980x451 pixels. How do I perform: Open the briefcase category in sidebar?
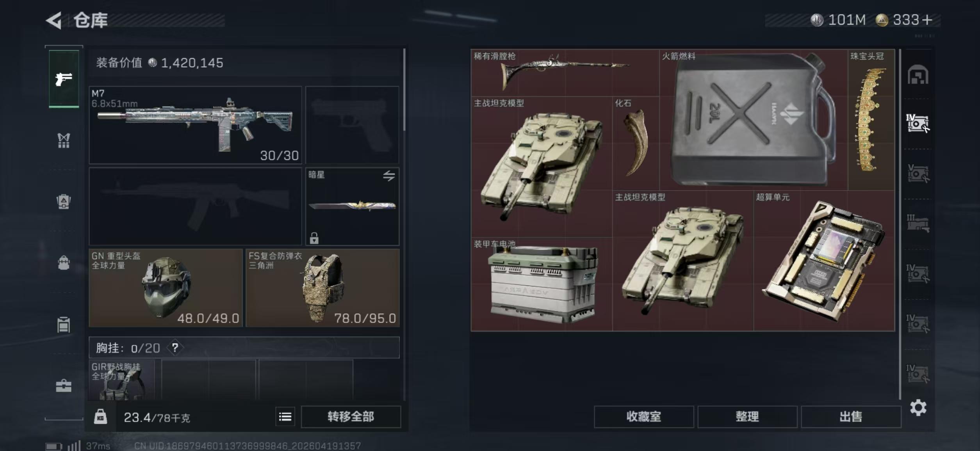point(64,385)
